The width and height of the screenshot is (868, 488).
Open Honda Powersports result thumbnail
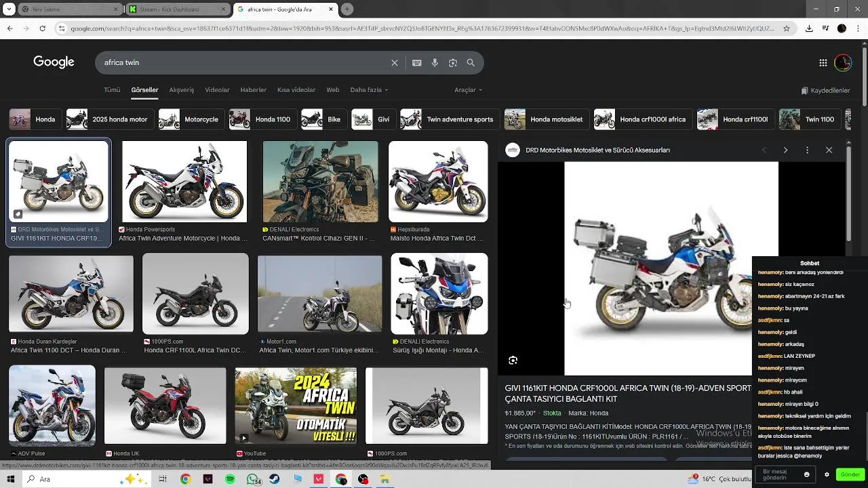[184, 181]
